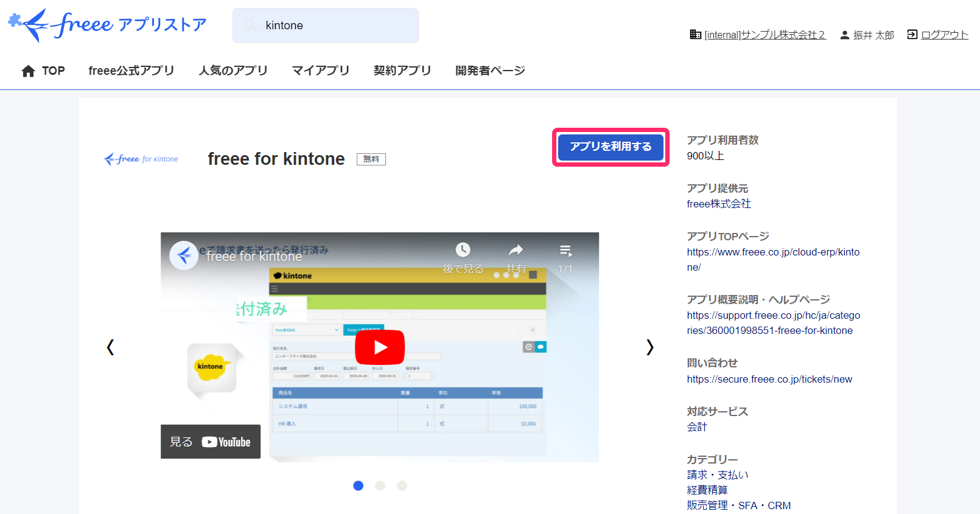The image size is (980, 514).
Task: Play the YouTube video
Action: [380, 347]
